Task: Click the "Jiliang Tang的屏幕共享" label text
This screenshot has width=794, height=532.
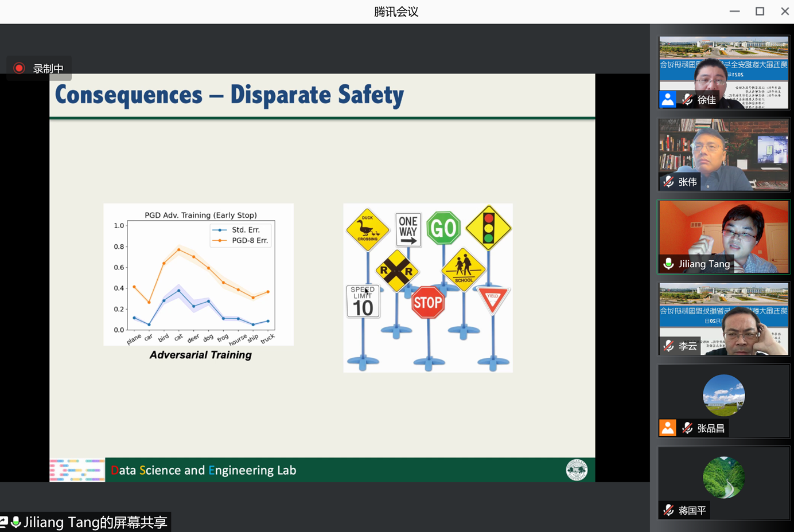Action: 95,522
